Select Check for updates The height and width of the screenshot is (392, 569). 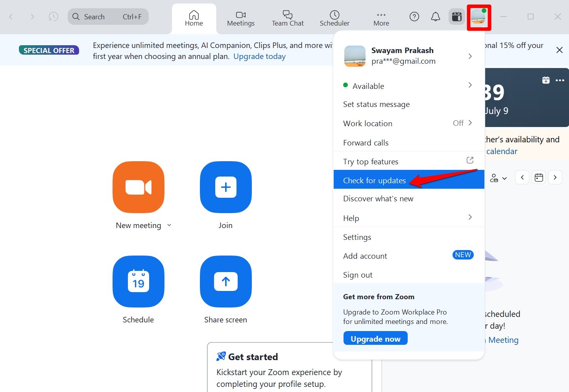click(409, 179)
